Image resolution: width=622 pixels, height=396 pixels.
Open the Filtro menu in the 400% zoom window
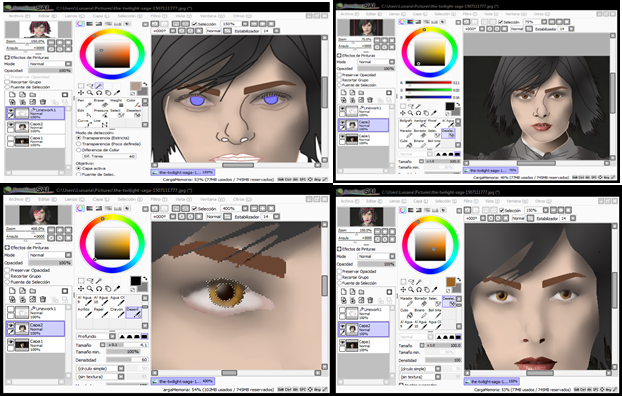tap(156, 199)
